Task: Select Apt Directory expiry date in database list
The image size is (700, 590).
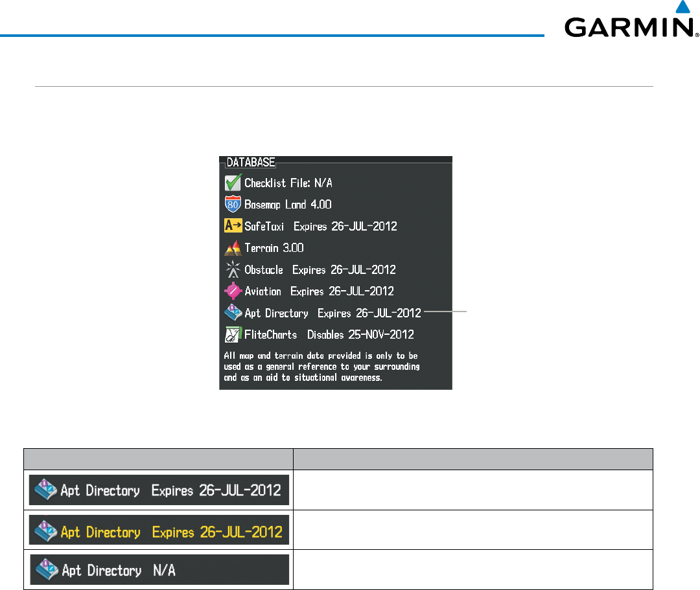Action: click(369, 313)
